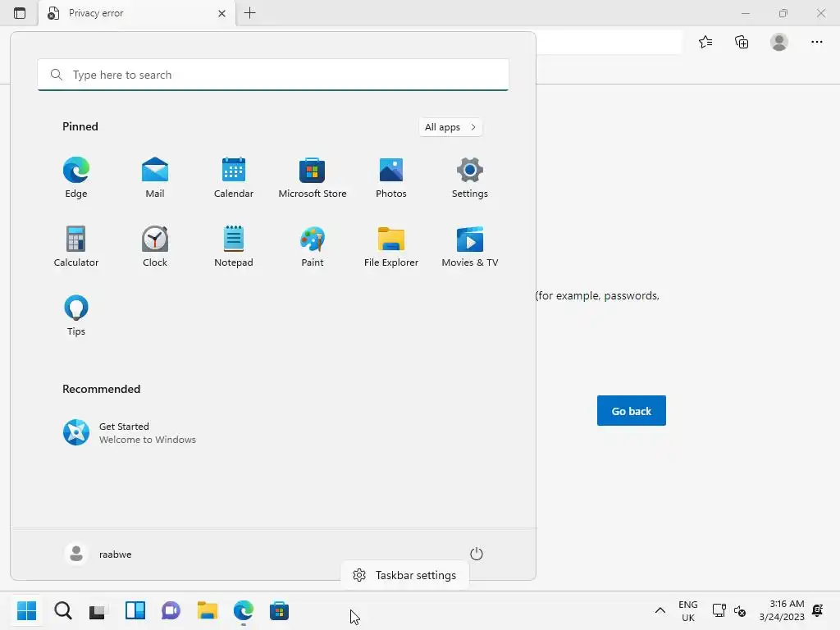Launch the Mail app
This screenshot has height=630, width=840.
155,178
